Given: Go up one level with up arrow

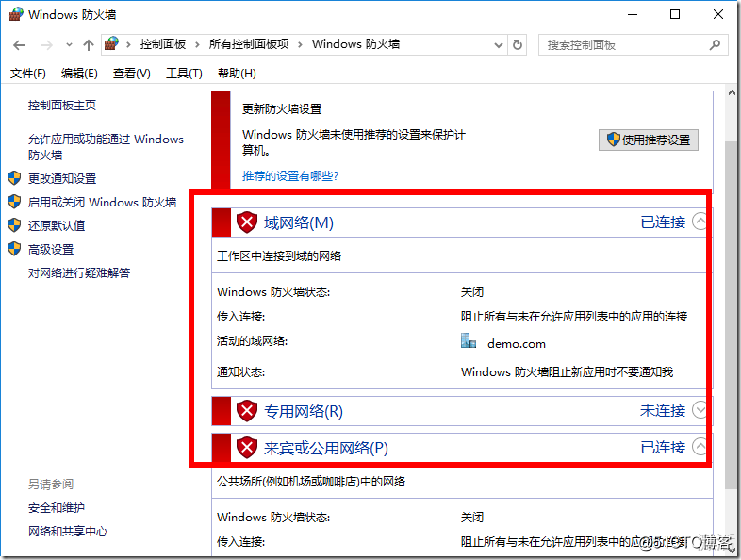Looking at the screenshot, I should coord(89,45).
